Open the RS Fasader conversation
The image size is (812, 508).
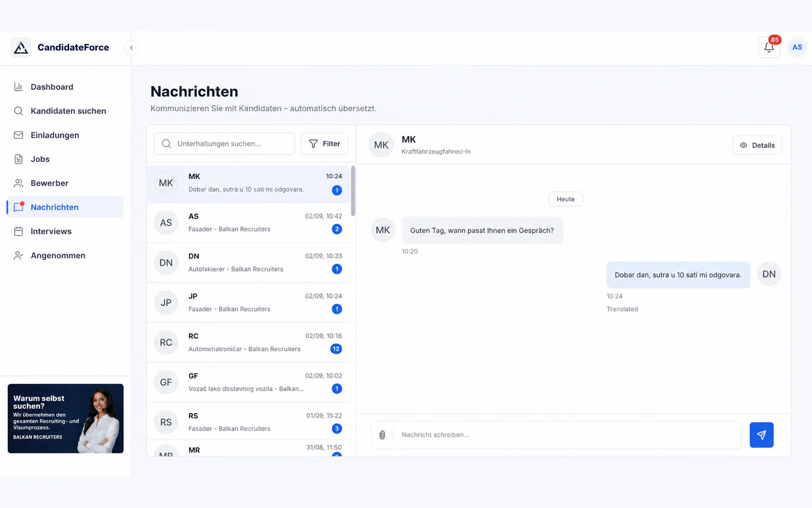coord(248,422)
